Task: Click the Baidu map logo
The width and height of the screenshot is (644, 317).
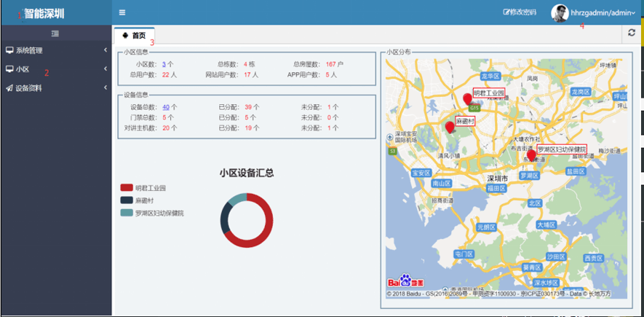Action: (406, 281)
